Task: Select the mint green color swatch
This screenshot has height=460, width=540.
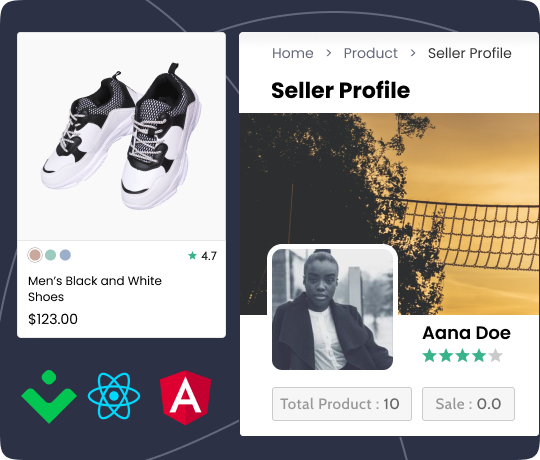Action: click(x=51, y=255)
